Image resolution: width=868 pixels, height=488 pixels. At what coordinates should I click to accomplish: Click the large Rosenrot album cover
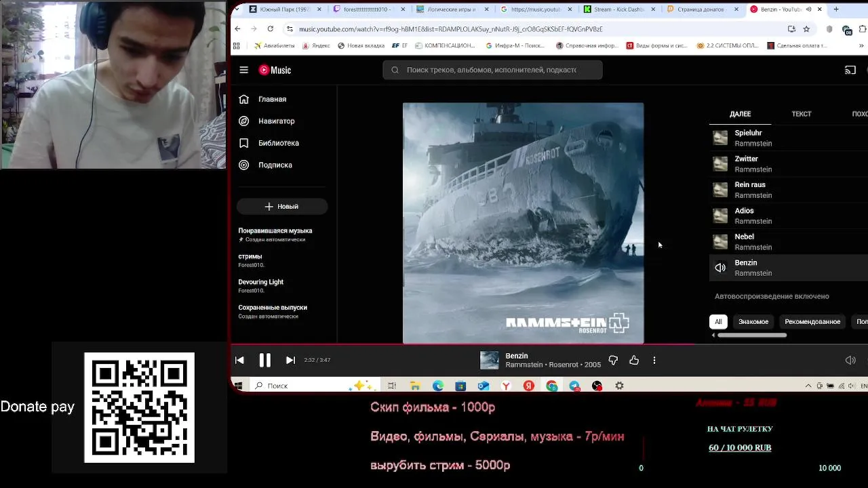523,223
